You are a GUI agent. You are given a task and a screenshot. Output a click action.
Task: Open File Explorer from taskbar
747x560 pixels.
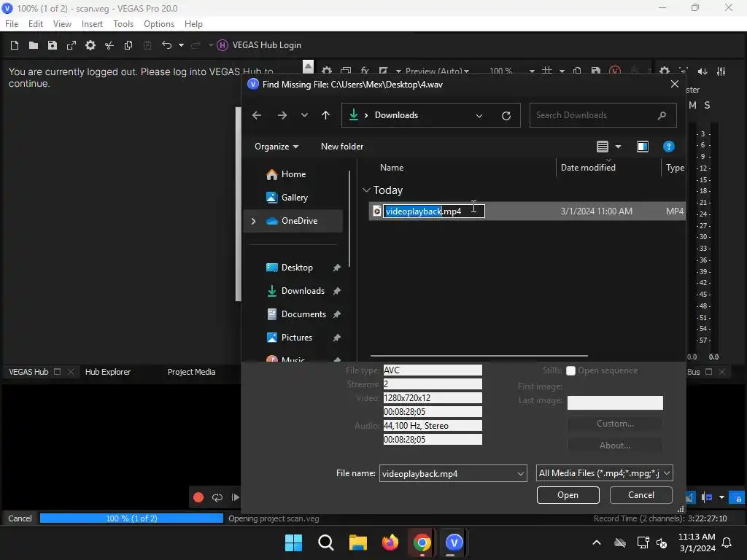[357, 542]
